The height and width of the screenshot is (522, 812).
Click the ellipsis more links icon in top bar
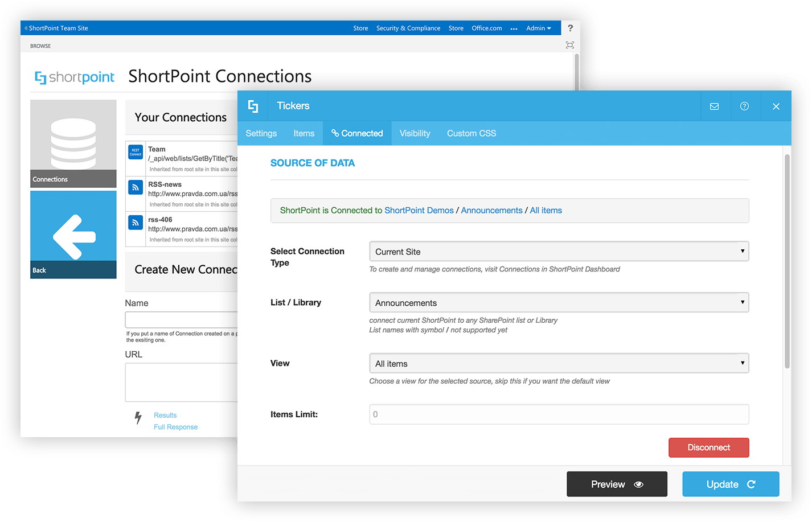(514, 28)
